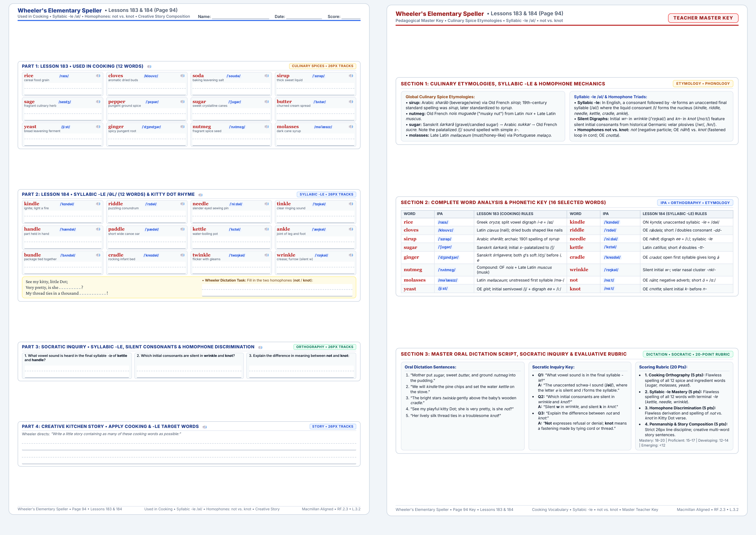Click the Etymology Phonology tag
This screenshot has width=756, height=535.
(x=703, y=84)
